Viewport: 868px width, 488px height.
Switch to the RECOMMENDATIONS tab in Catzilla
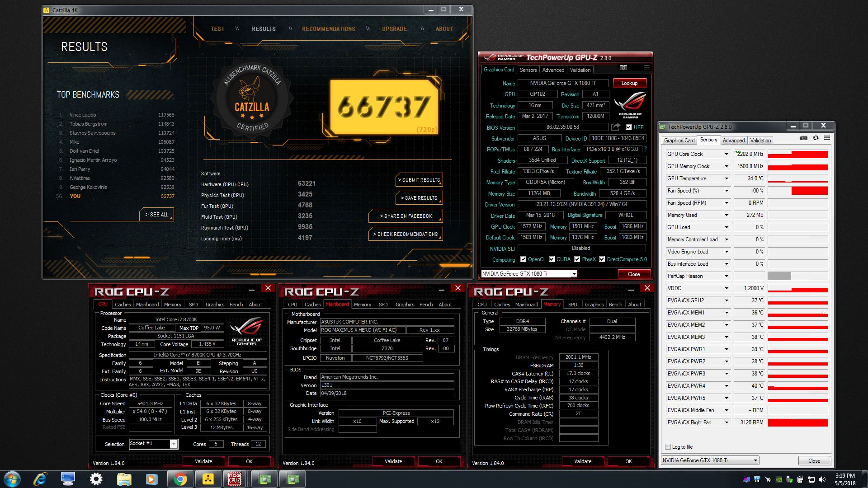329,28
